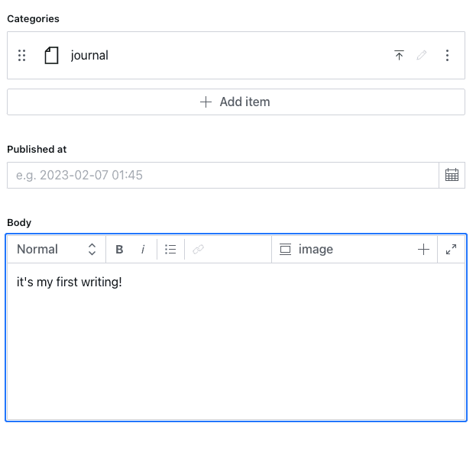Click the up-arrow icon on journal row

(x=399, y=55)
